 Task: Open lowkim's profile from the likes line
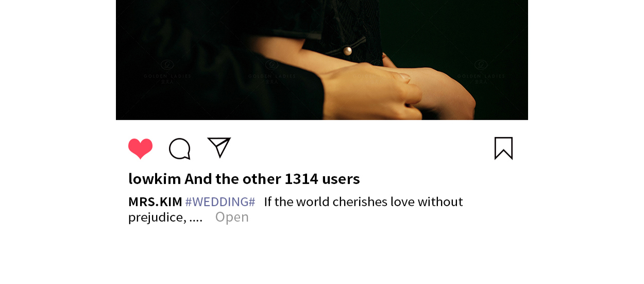click(x=155, y=179)
